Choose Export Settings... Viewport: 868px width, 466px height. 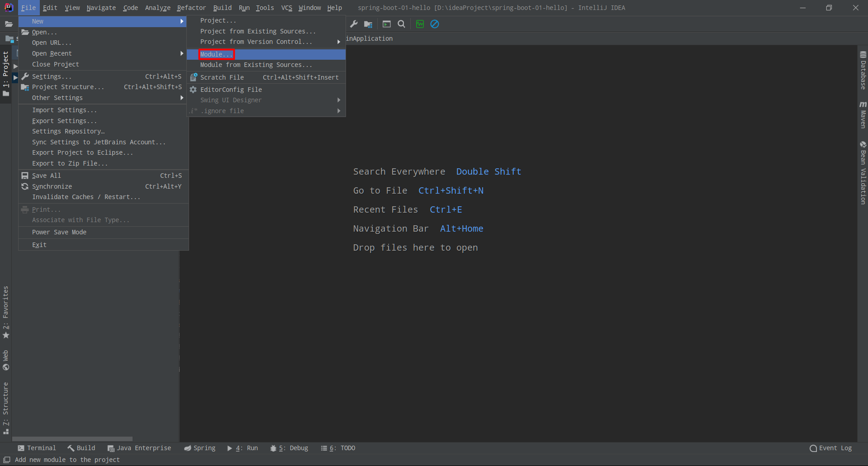point(103,121)
